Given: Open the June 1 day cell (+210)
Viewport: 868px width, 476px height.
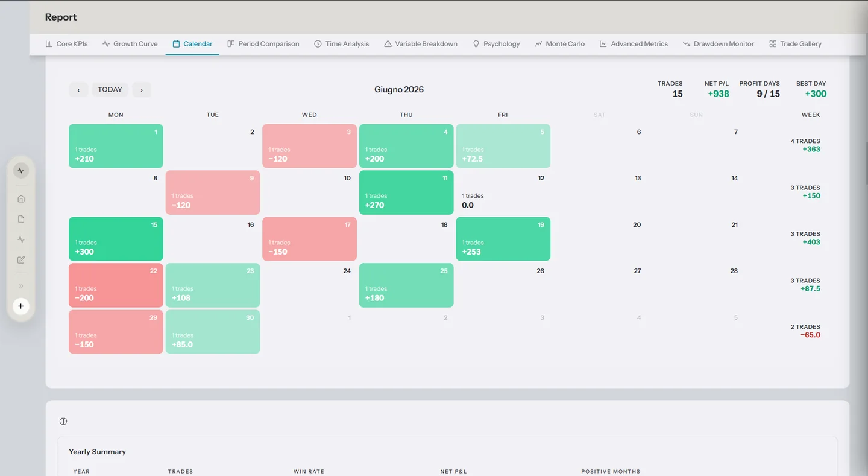Looking at the screenshot, I should [x=116, y=146].
